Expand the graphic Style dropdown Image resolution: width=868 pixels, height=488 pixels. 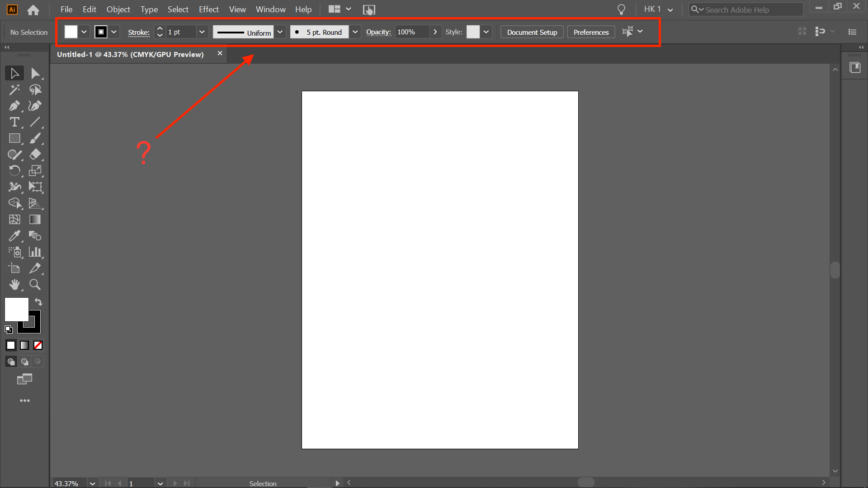coord(486,32)
